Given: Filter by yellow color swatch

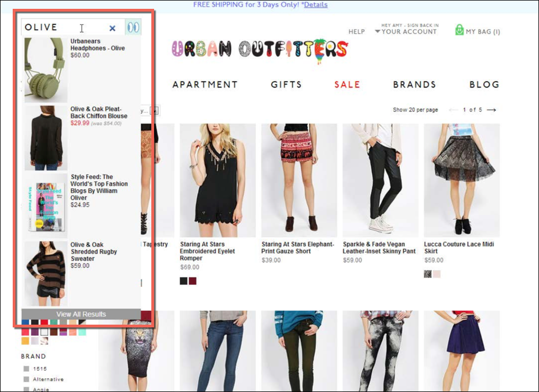Looking at the screenshot, I should point(25,341).
